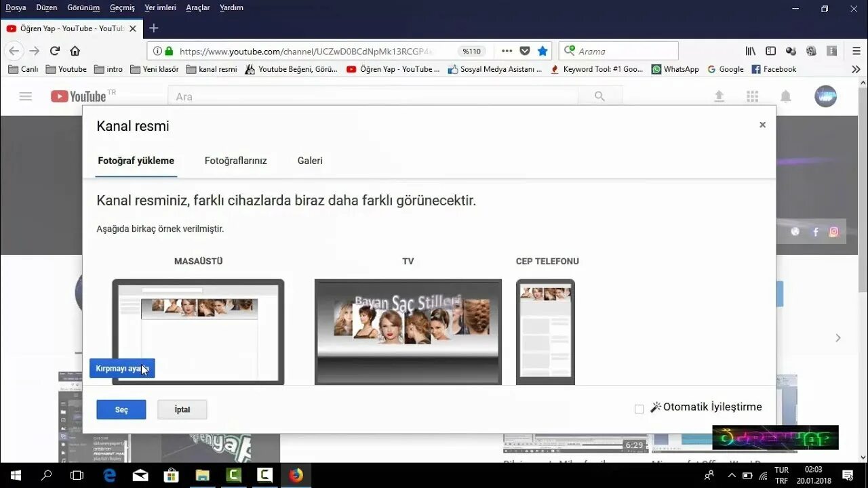Viewport: 868px width, 488px height.
Task: Click the Pocket save icon in address bar
Action: [525, 51]
